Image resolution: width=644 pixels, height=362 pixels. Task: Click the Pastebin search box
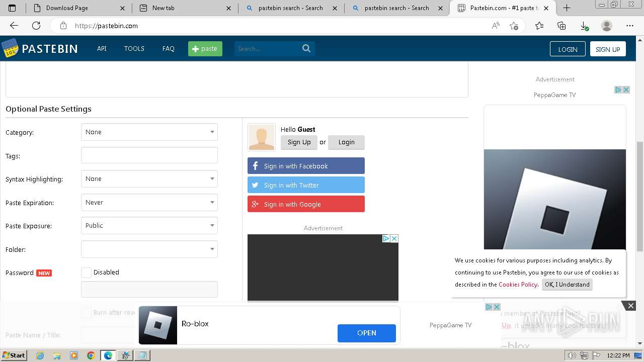click(x=268, y=49)
